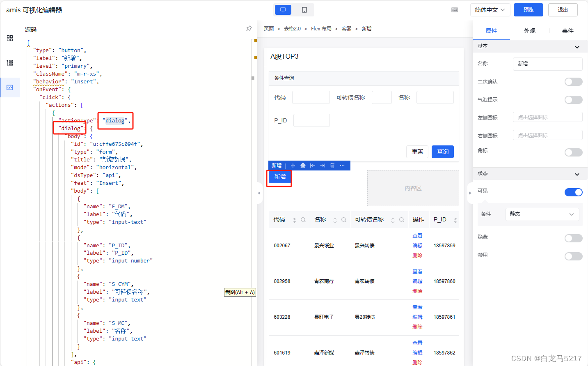Pin the source code panel
588x366 pixels.
click(x=249, y=28)
